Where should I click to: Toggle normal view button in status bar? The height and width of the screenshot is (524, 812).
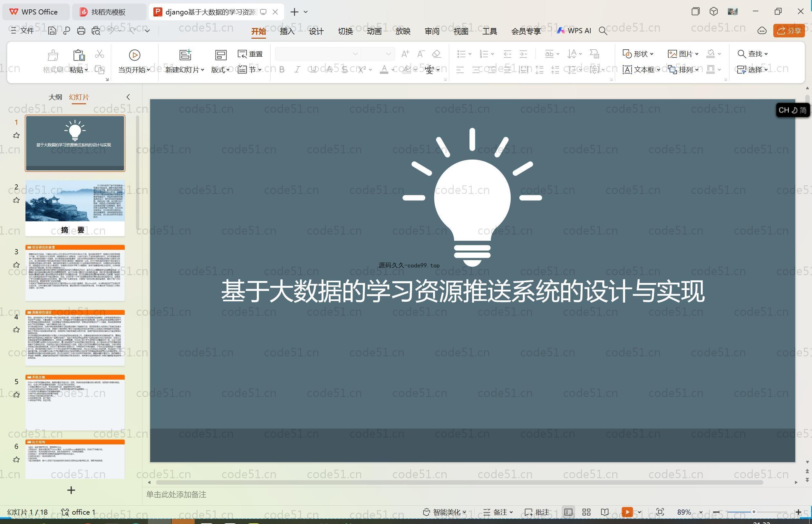click(568, 512)
